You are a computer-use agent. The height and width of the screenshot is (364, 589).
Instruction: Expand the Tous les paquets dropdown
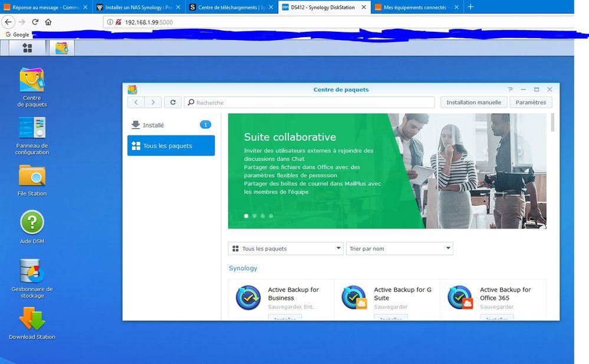(285, 249)
